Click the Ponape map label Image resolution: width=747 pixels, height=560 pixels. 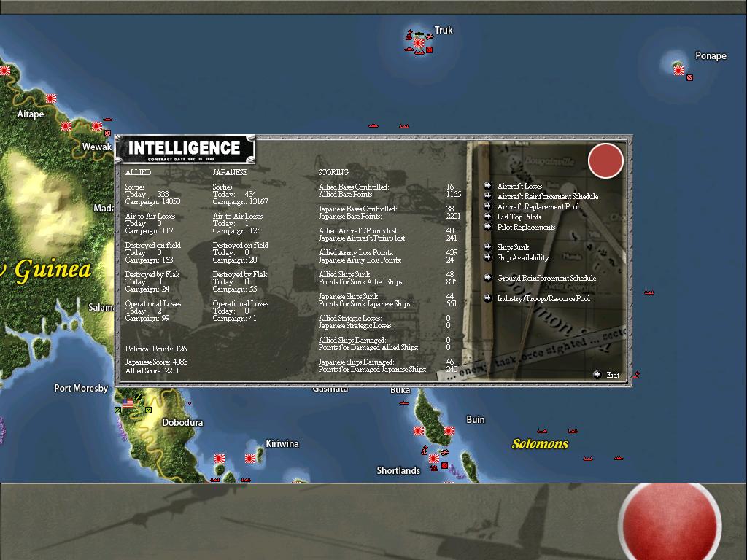711,55
